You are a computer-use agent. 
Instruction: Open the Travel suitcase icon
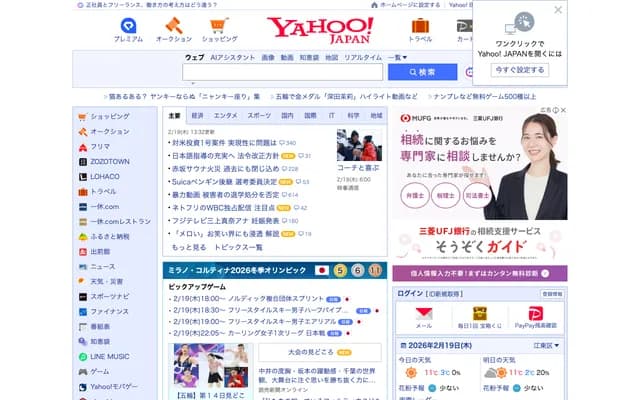coord(420,26)
